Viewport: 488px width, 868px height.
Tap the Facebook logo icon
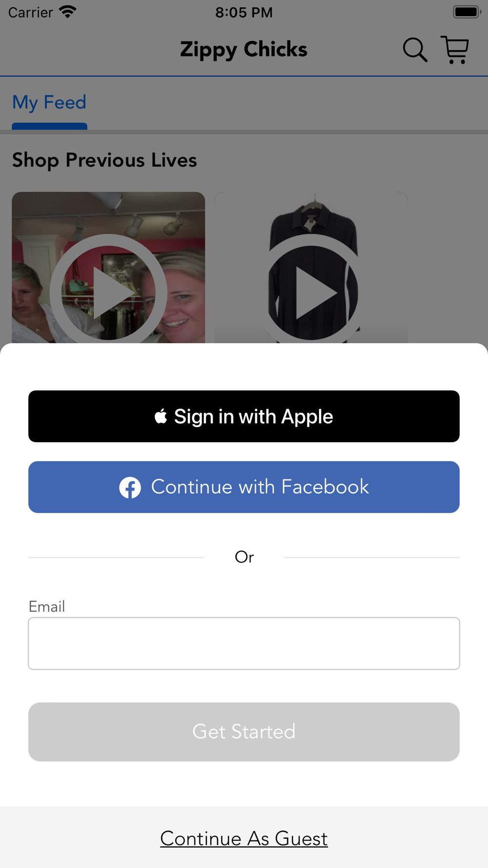(130, 487)
